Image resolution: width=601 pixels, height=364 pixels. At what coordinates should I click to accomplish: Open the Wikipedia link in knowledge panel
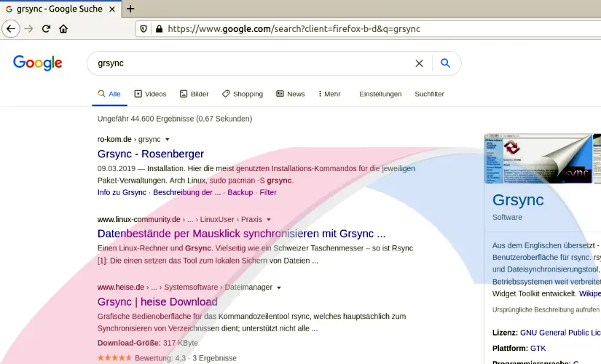click(x=590, y=293)
